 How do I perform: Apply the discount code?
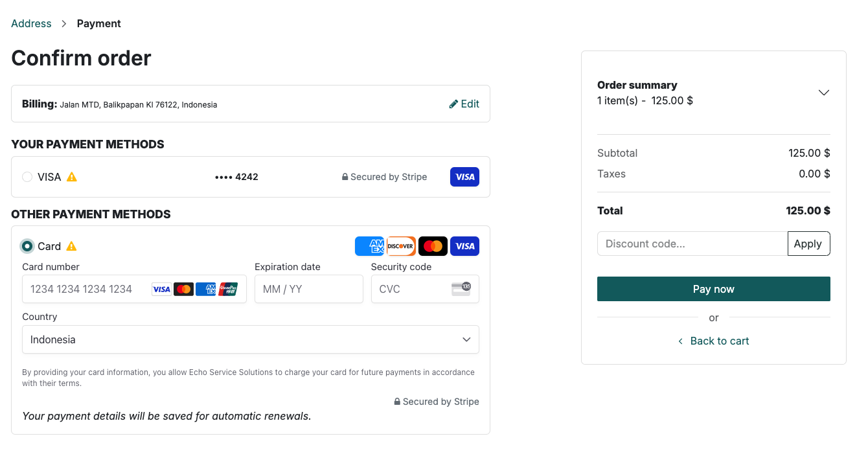pos(808,244)
